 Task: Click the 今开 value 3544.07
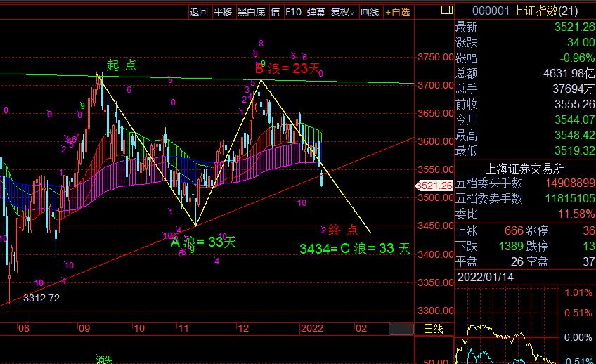(x=574, y=119)
